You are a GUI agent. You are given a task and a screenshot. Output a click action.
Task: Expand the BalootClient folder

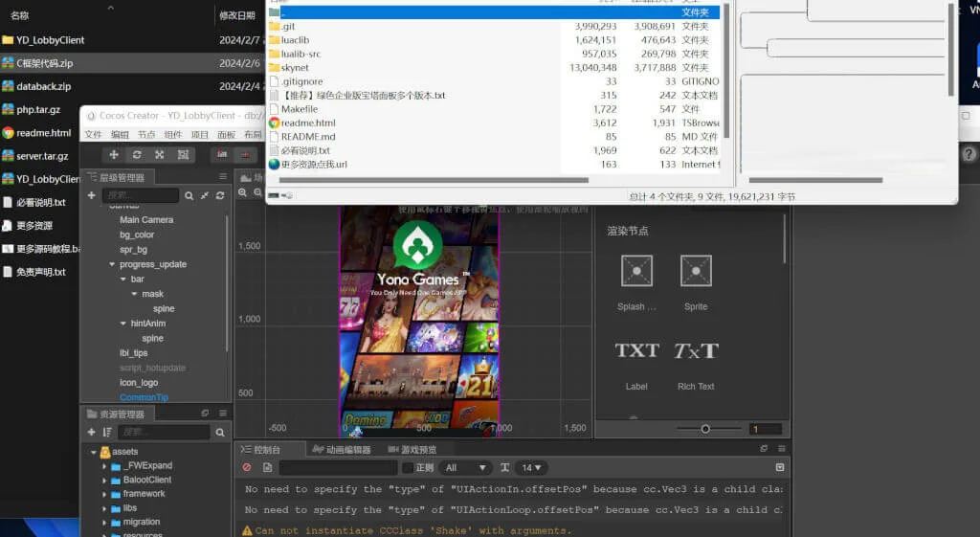104,480
